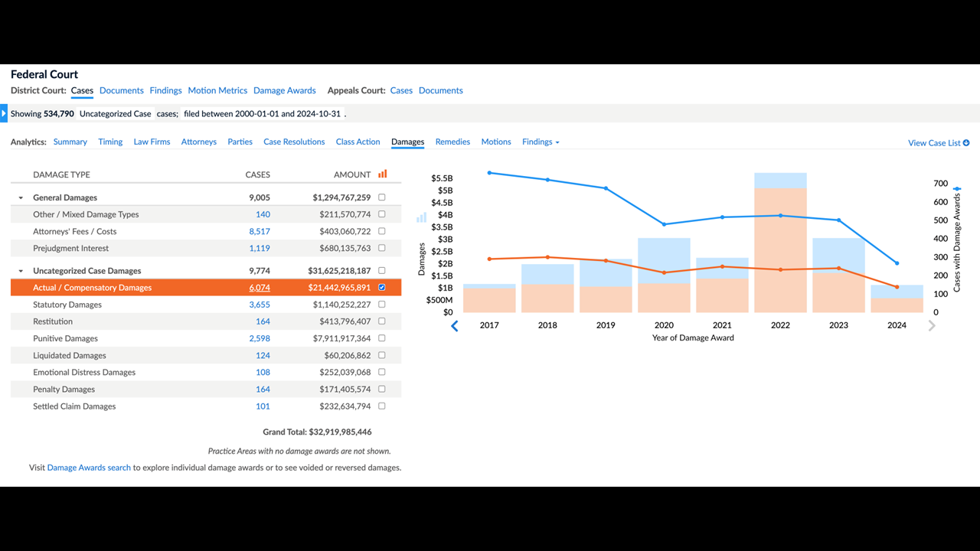980x551 pixels.
Task: Open the 1,119 prejudgment interest cases
Action: 260,248
